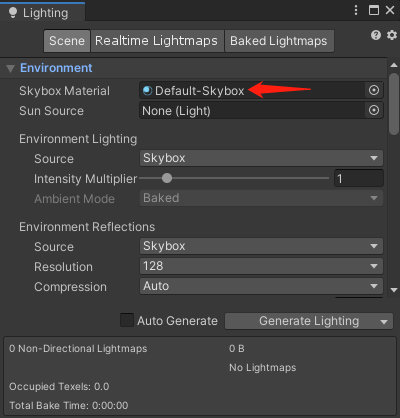
Task: Open the Resolution 128 dropdown
Action: (x=261, y=266)
